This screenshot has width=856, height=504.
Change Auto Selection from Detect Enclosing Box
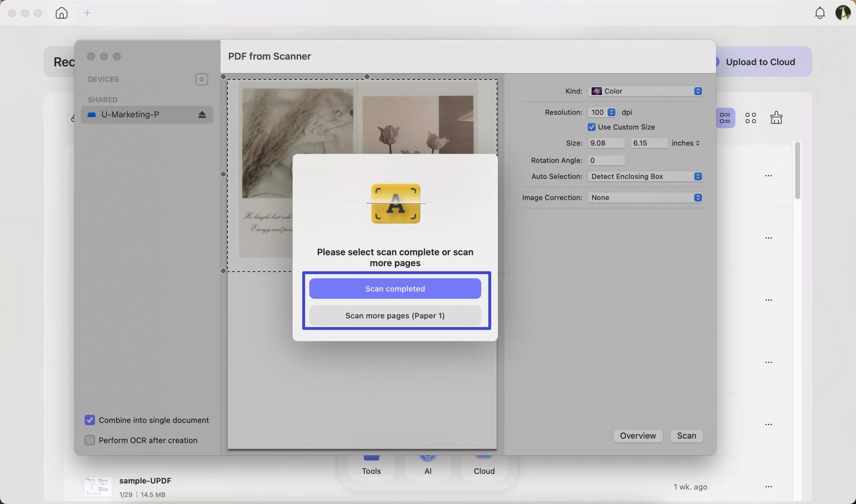(x=698, y=176)
